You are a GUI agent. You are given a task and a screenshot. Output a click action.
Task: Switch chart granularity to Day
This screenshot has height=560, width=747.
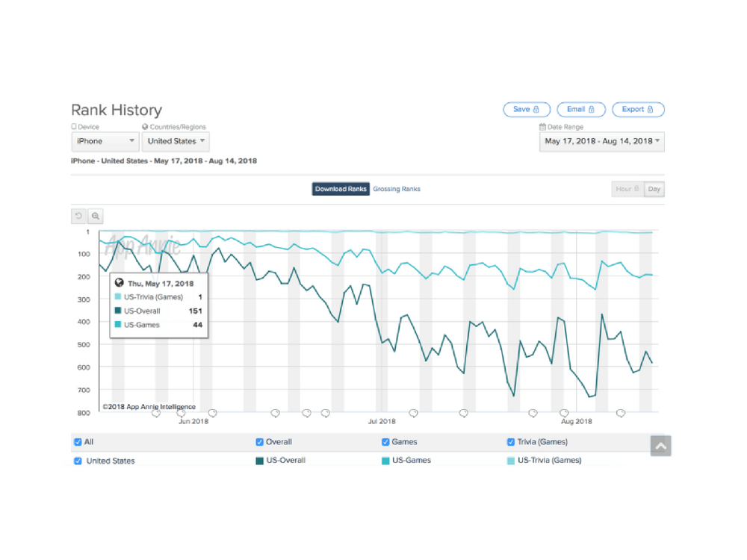tap(654, 189)
